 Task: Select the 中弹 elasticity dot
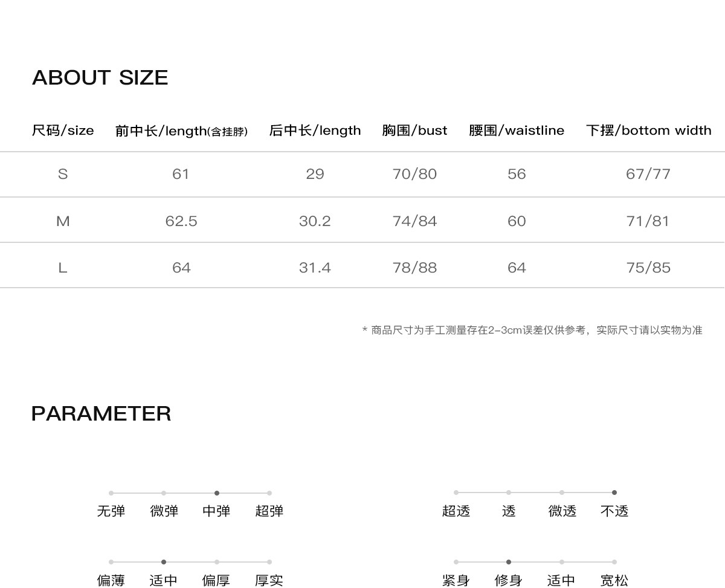point(217,493)
